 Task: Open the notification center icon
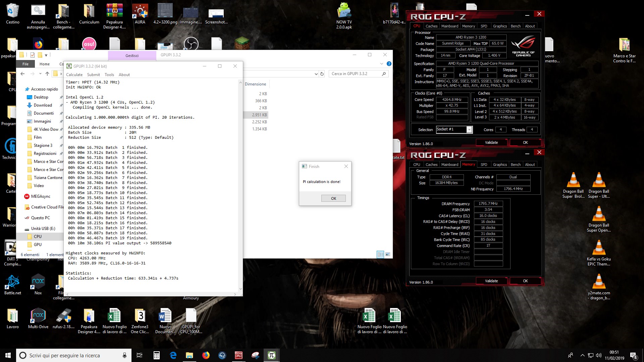634,355
